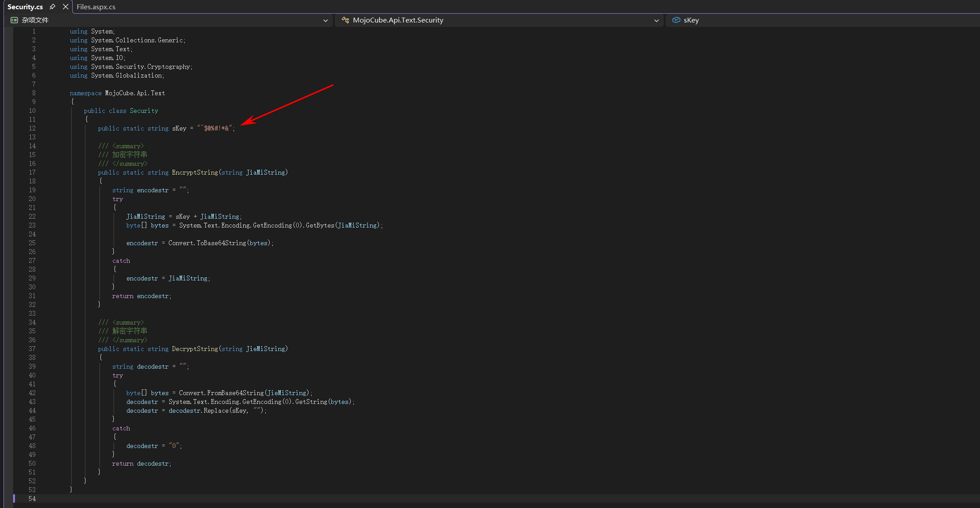Click the Security class name on line 10
Image resolution: width=980 pixels, height=508 pixels.
click(144, 111)
